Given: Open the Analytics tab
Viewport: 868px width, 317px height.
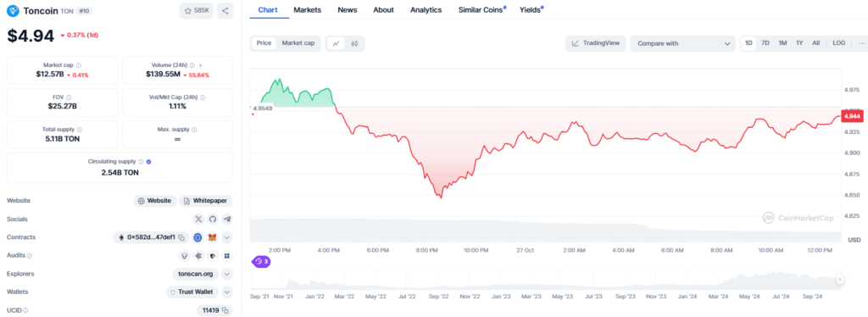Looking at the screenshot, I should pyautogui.click(x=426, y=10).
